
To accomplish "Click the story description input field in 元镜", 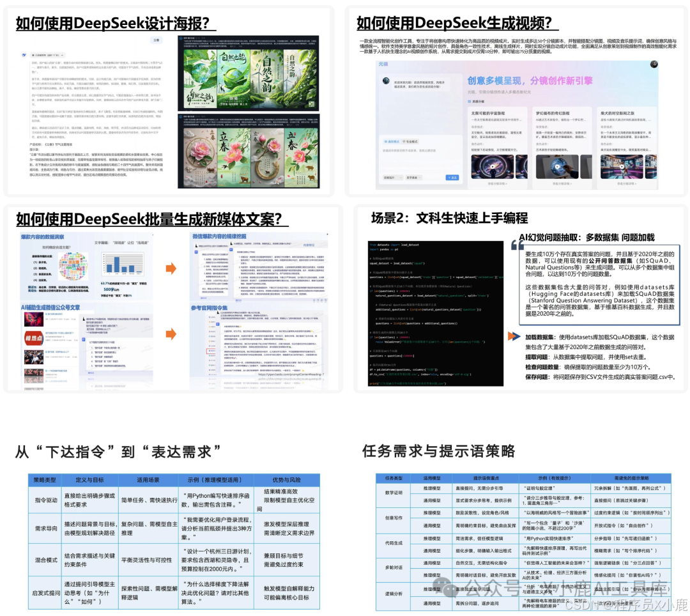I will [x=420, y=158].
